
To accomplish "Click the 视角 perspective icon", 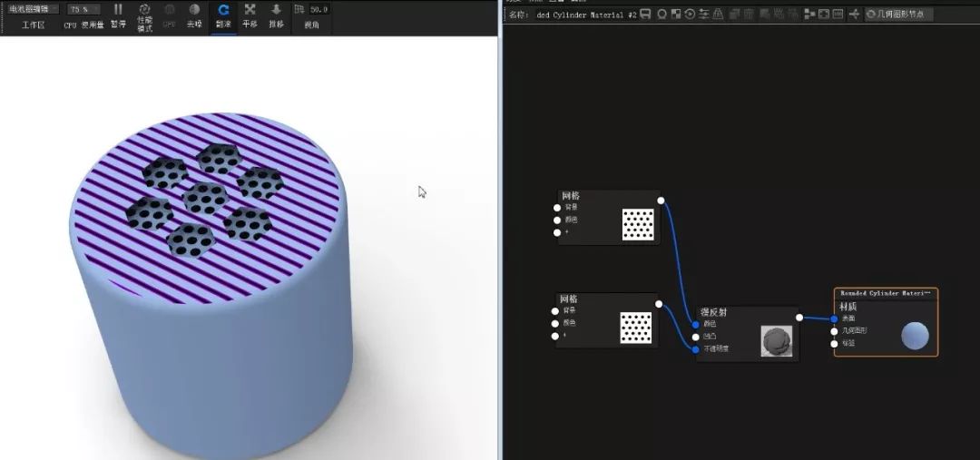I will tap(300, 9).
